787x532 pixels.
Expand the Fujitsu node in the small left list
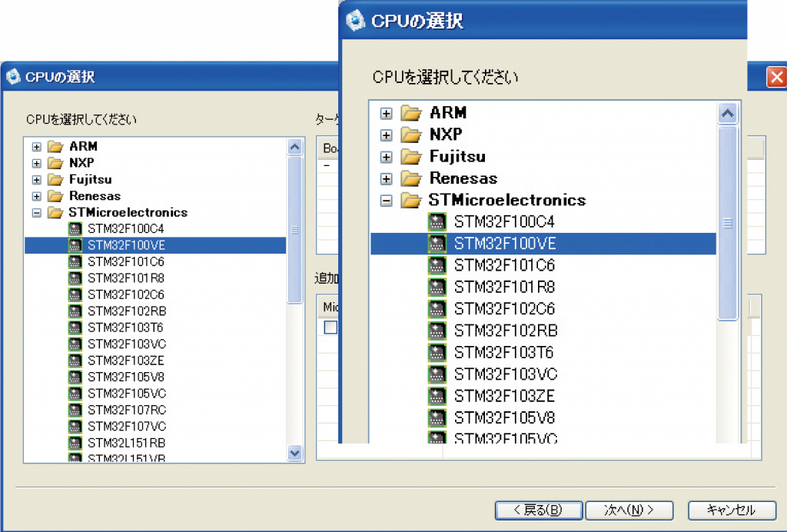coord(37,180)
